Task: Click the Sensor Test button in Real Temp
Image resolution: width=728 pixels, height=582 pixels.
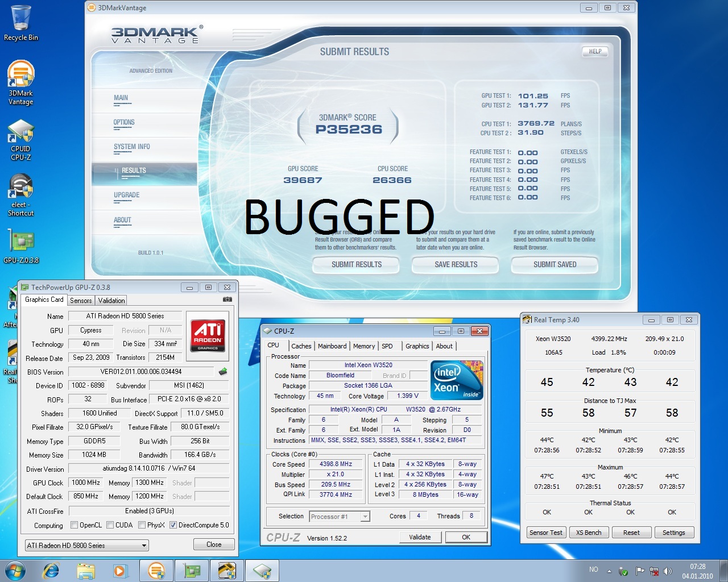Action: tap(546, 533)
